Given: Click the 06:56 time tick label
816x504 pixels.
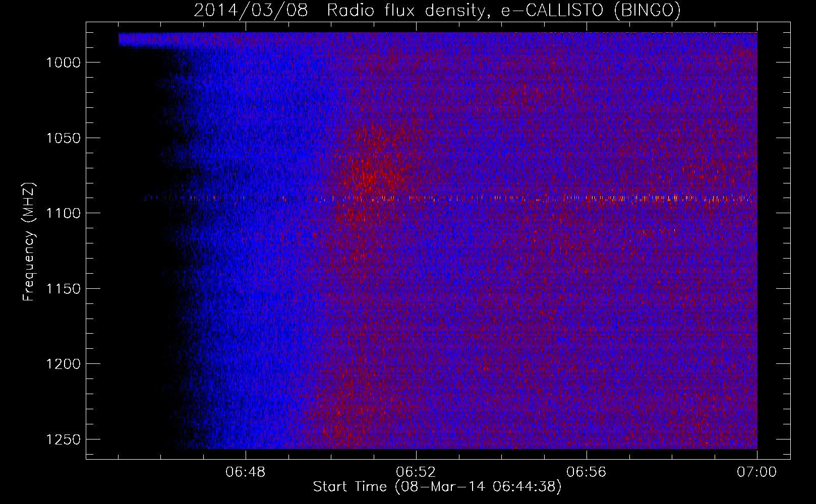Looking at the screenshot, I should coord(587,472).
